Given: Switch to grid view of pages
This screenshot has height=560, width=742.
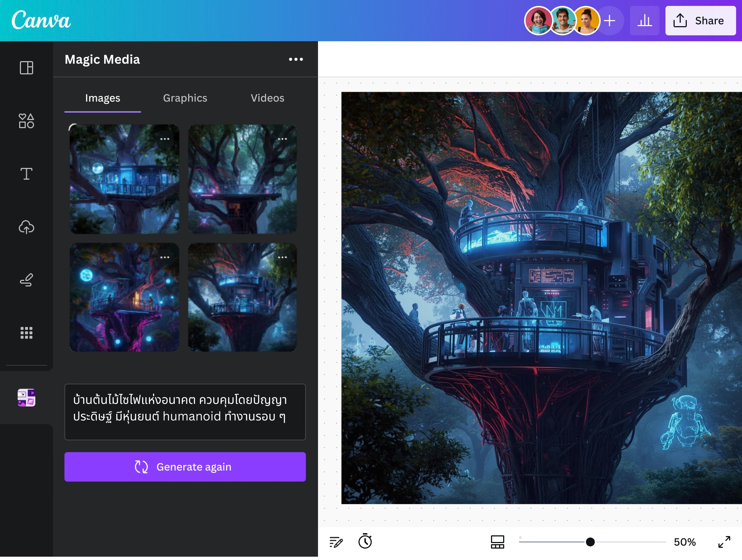Looking at the screenshot, I should coord(497,542).
